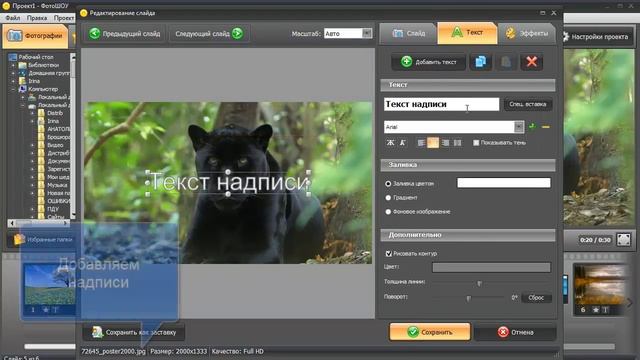
Task: Open the Проект menu
Action: (64, 18)
